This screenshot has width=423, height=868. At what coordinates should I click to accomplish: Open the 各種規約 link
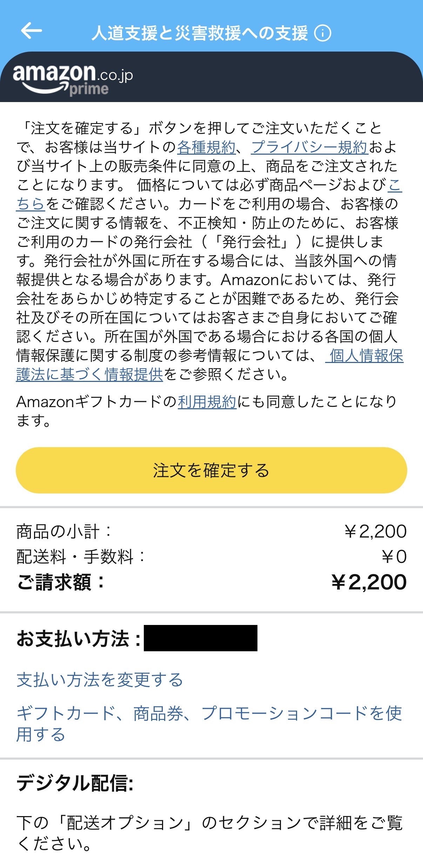point(206,147)
